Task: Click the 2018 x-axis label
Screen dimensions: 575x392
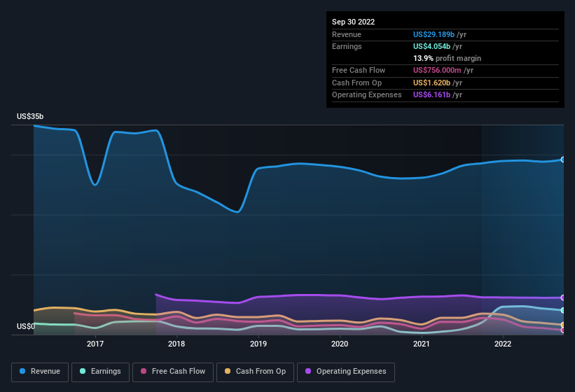Action: (176, 344)
